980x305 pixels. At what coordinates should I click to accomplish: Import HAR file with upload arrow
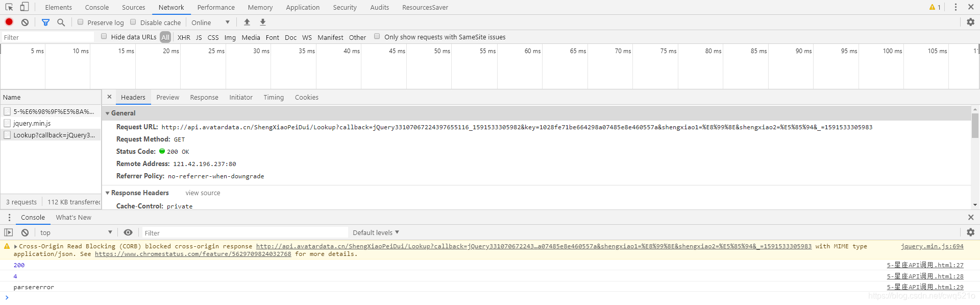click(x=247, y=22)
